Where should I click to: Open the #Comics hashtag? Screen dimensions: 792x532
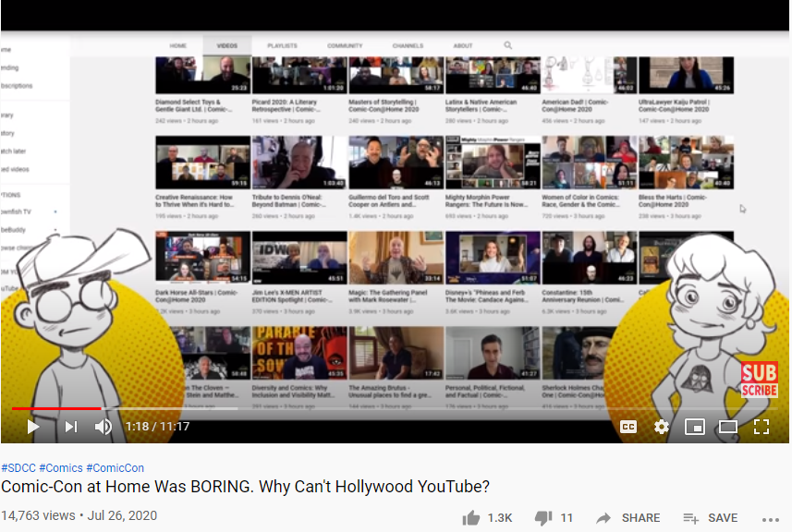(61, 468)
